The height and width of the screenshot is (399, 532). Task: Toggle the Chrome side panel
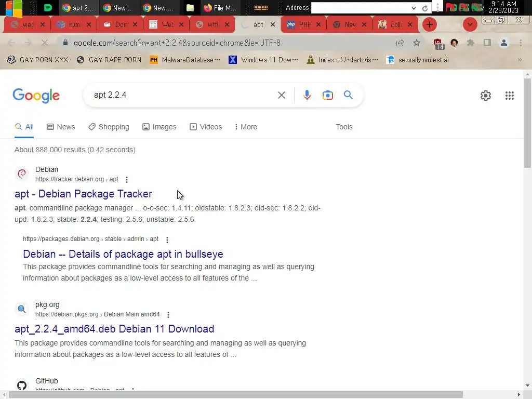(x=487, y=43)
